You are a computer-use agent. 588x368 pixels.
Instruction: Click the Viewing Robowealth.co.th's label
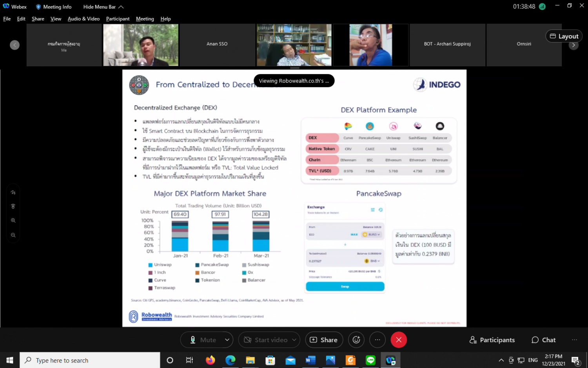tap(294, 81)
